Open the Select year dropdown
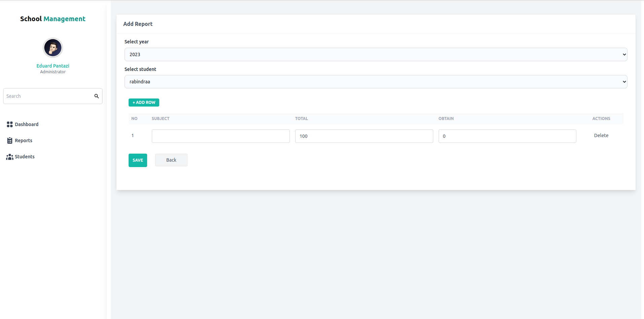 tap(376, 54)
